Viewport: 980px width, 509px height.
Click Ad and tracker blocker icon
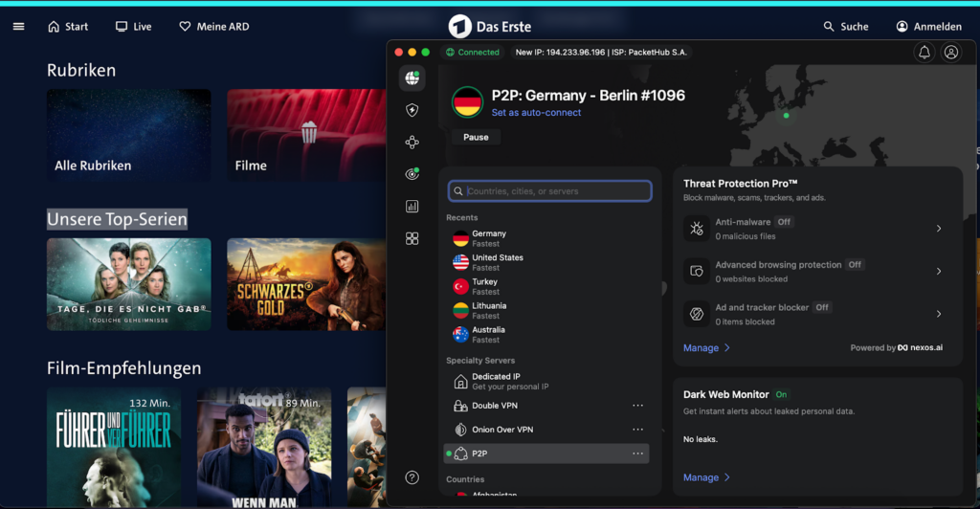[x=697, y=314]
